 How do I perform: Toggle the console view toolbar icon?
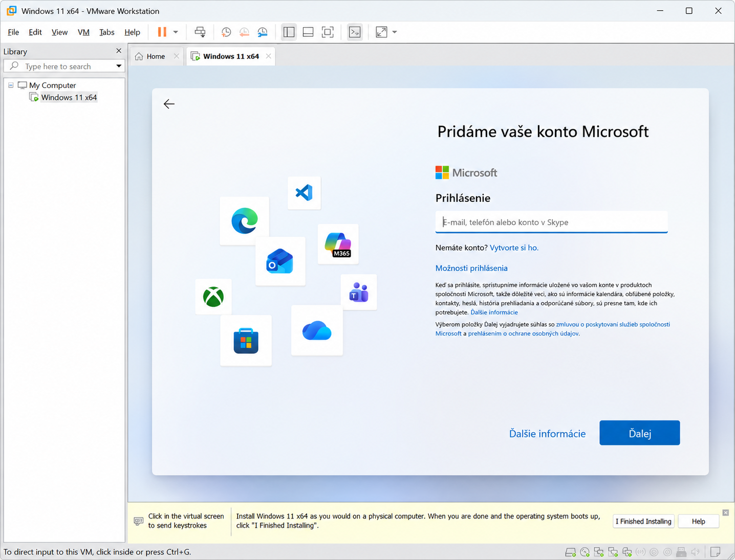click(x=355, y=32)
